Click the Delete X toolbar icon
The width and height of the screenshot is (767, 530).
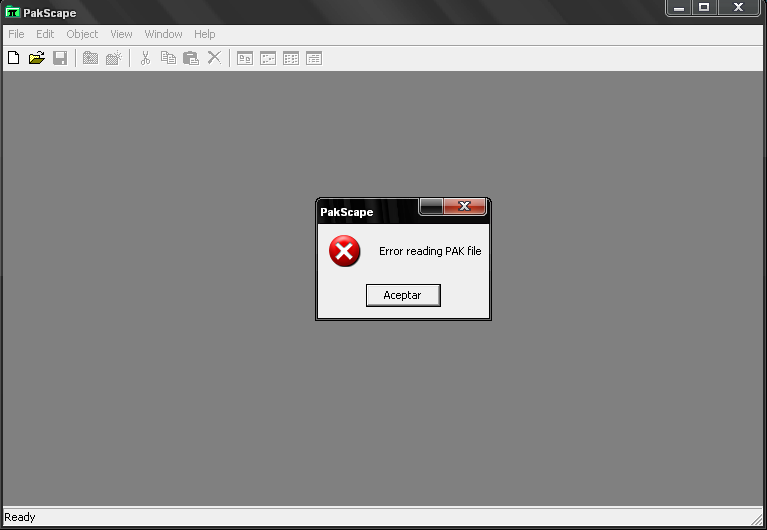pyautogui.click(x=214, y=58)
